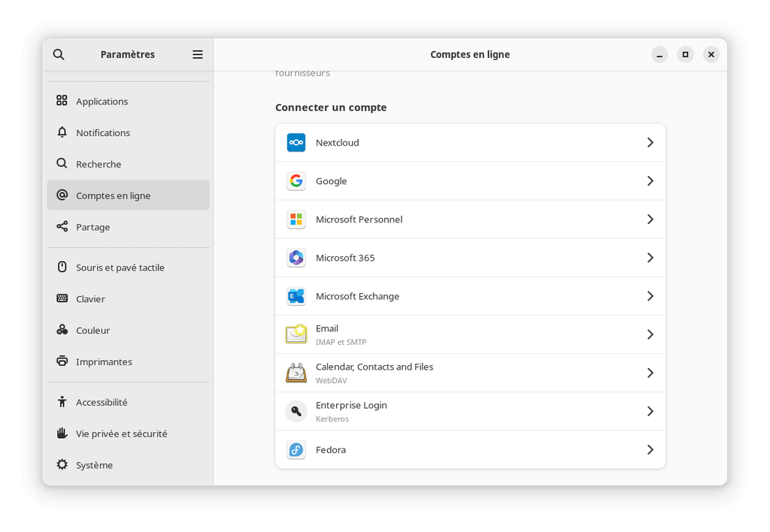Click the 'WebDAV' subtitle text
The image size is (770, 532).
pos(332,380)
